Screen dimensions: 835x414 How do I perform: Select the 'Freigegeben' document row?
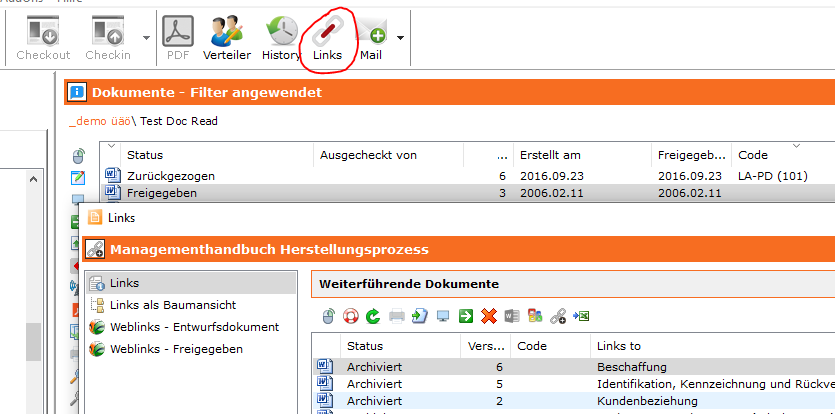click(x=468, y=192)
